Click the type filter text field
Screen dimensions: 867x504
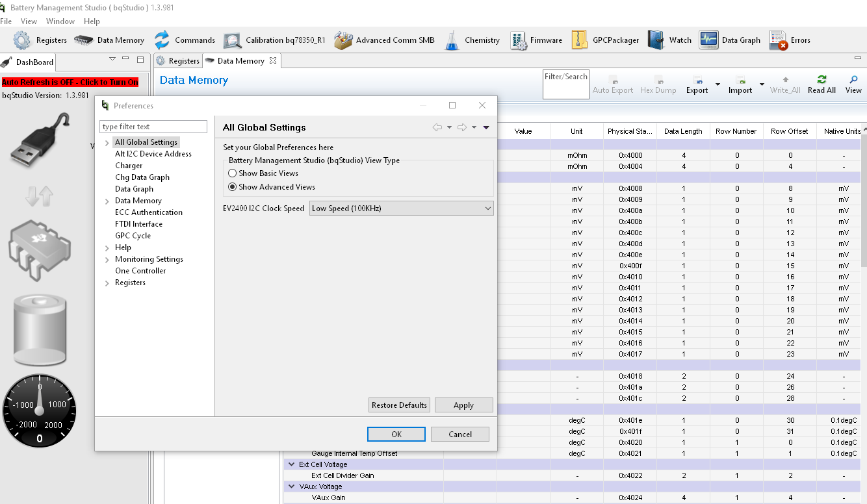click(153, 127)
